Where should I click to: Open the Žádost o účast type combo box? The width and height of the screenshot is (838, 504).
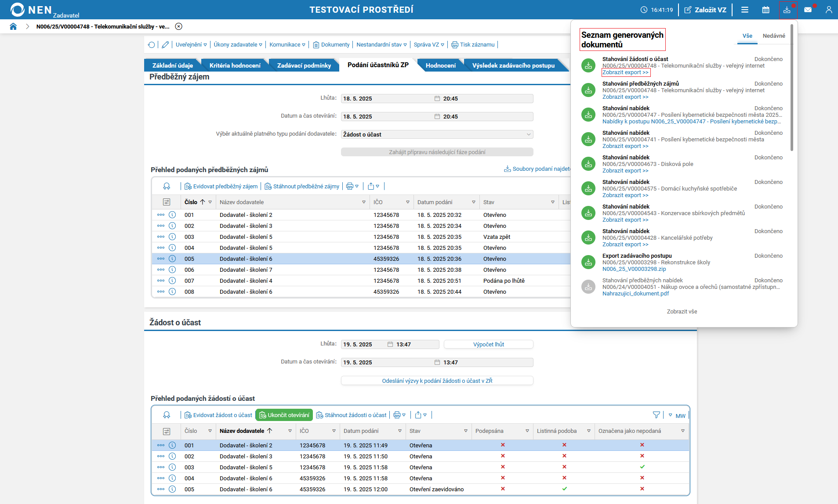pos(437,134)
